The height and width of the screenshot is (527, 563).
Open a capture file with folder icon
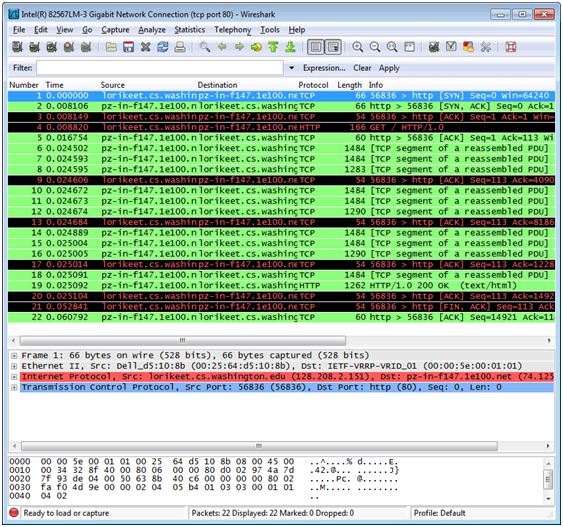pos(111,47)
